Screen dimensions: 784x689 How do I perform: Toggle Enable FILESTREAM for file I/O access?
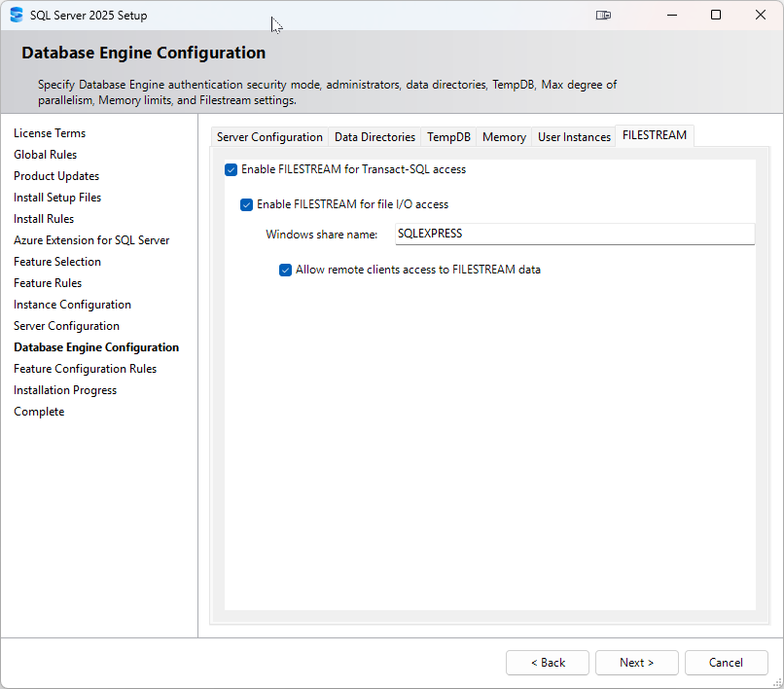pyautogui.click(x=246, y=205)
